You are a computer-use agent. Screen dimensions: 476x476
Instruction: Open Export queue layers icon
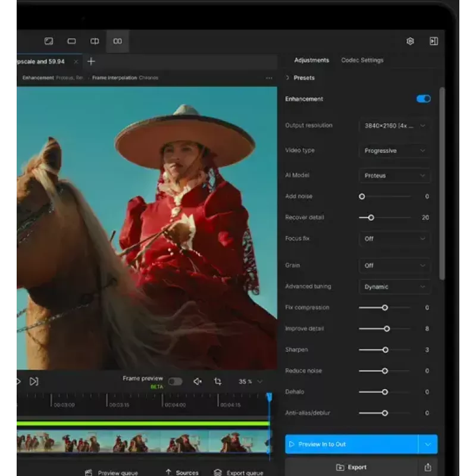pyautogui.click(x=218, y=472)
